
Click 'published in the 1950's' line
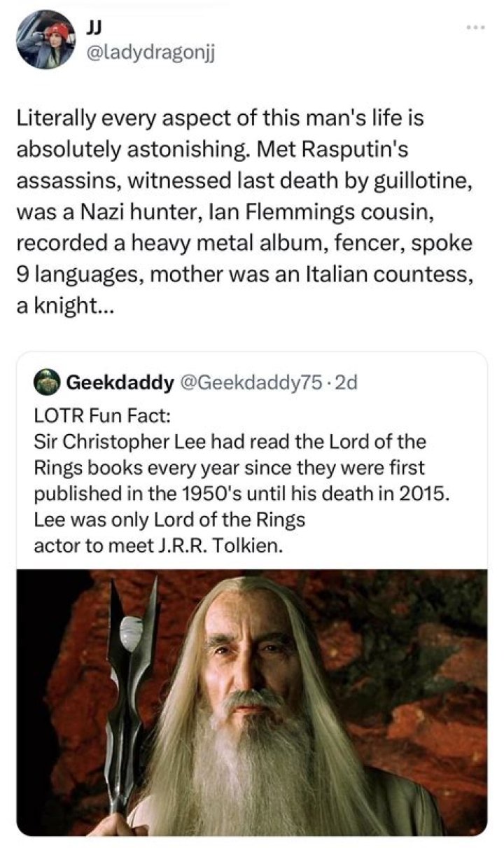[x=119, y=494]
